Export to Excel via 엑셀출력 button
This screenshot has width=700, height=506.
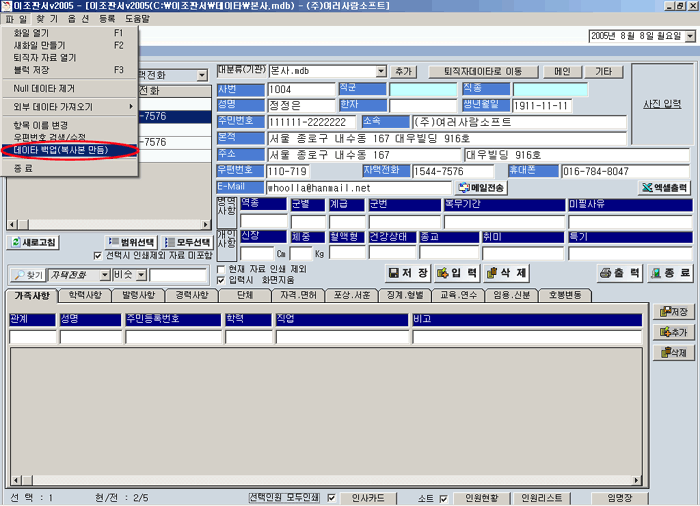click(665, 187)
